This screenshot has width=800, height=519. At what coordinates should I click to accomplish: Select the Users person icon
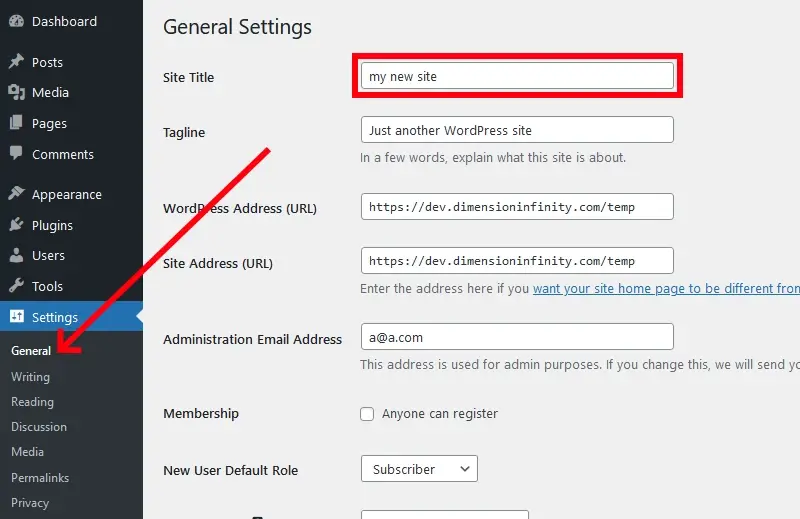[16, 255]
